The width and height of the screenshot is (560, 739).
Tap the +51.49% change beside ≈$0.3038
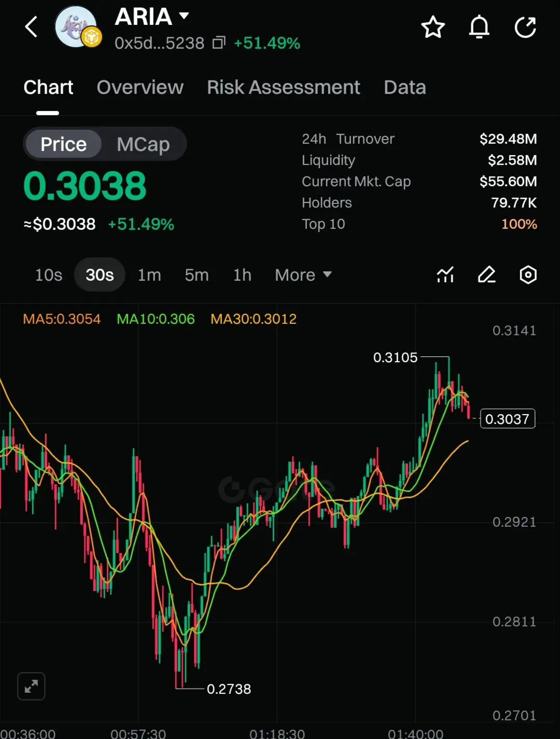coord(141,224)
